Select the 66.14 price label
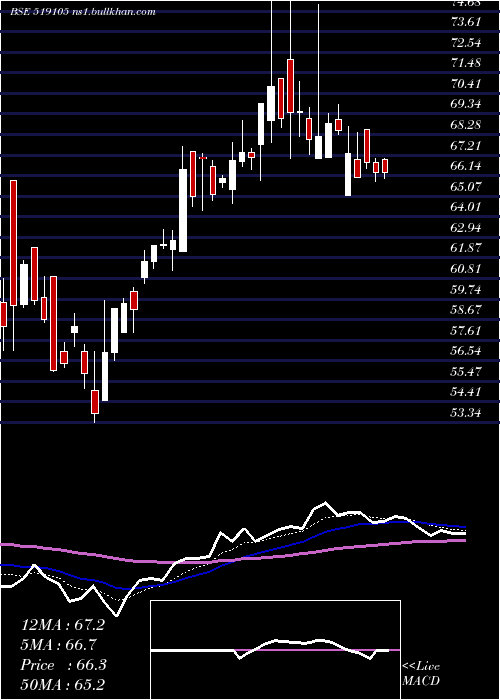This screenshot has height=700, width=500. [466, 166]
